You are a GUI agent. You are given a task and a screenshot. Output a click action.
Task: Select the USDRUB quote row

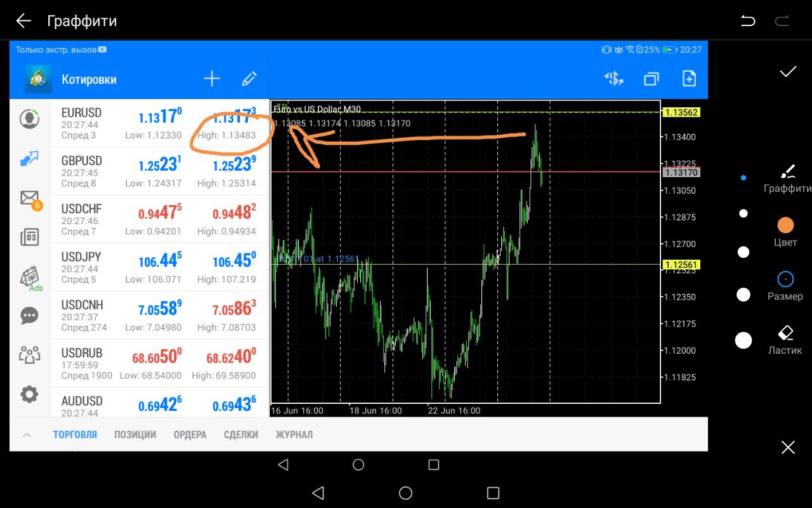[x=159, y=364]
